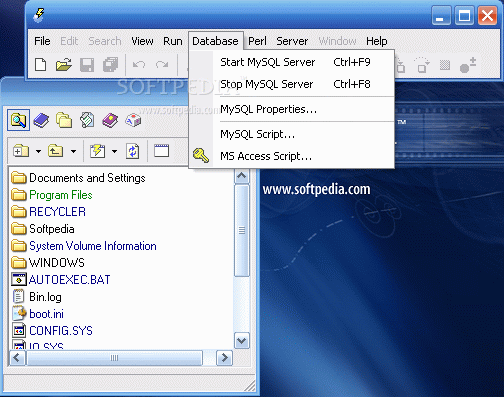The image size is (504, 397).
Task: Select the boot.ini file
Action: [x=38, y=314]
